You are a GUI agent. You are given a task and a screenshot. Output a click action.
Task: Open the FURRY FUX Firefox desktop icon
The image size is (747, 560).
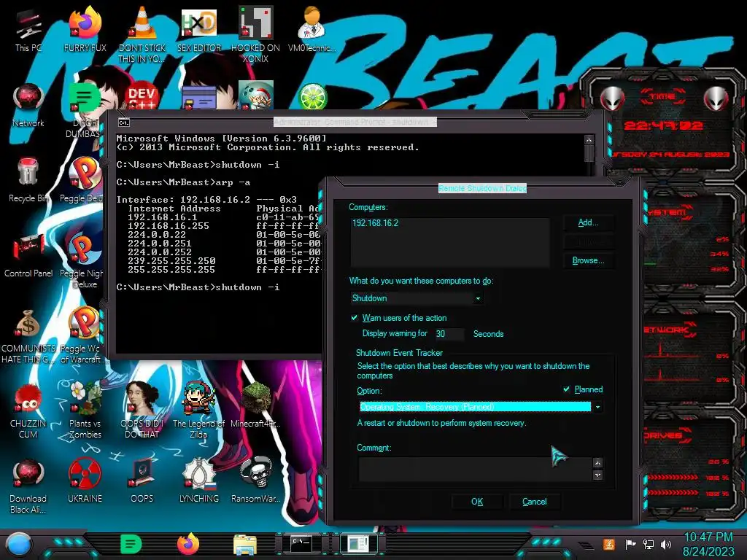(85, 29)
